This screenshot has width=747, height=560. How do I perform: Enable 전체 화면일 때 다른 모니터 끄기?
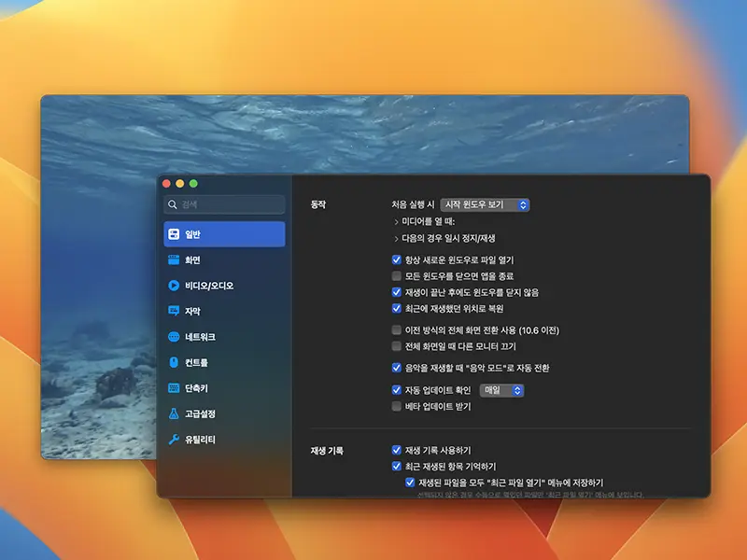point(396,345)
